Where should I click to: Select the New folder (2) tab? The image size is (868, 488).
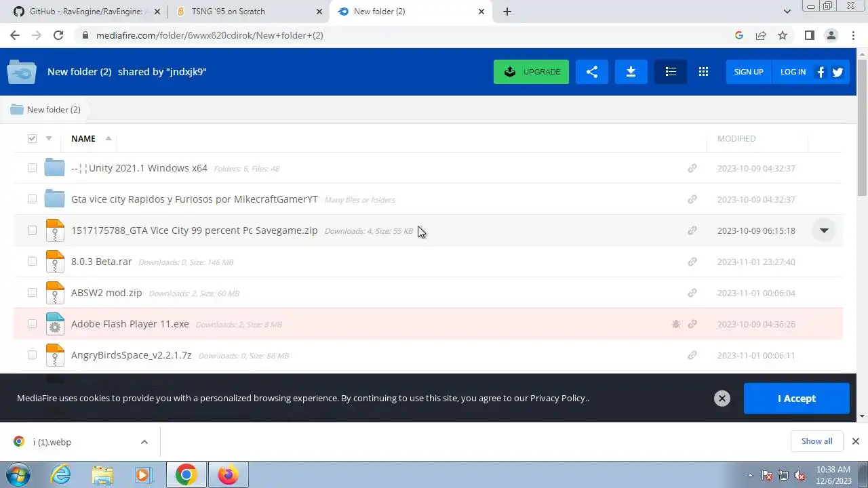(411, 12)
